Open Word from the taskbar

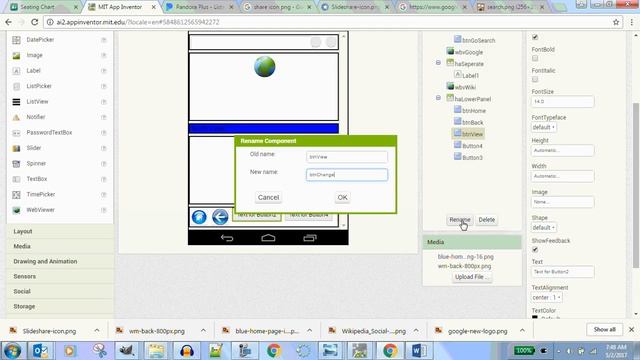418,351
